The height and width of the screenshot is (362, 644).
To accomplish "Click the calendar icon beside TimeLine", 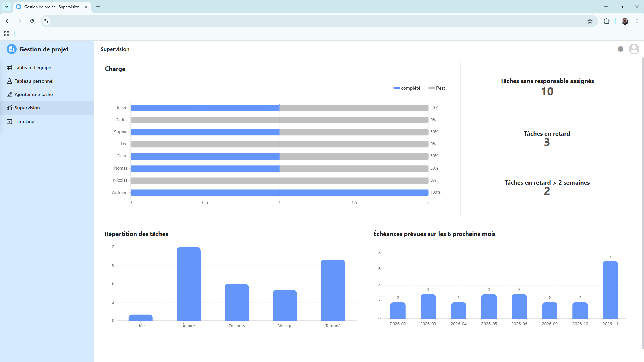I will tap(9, 121).
